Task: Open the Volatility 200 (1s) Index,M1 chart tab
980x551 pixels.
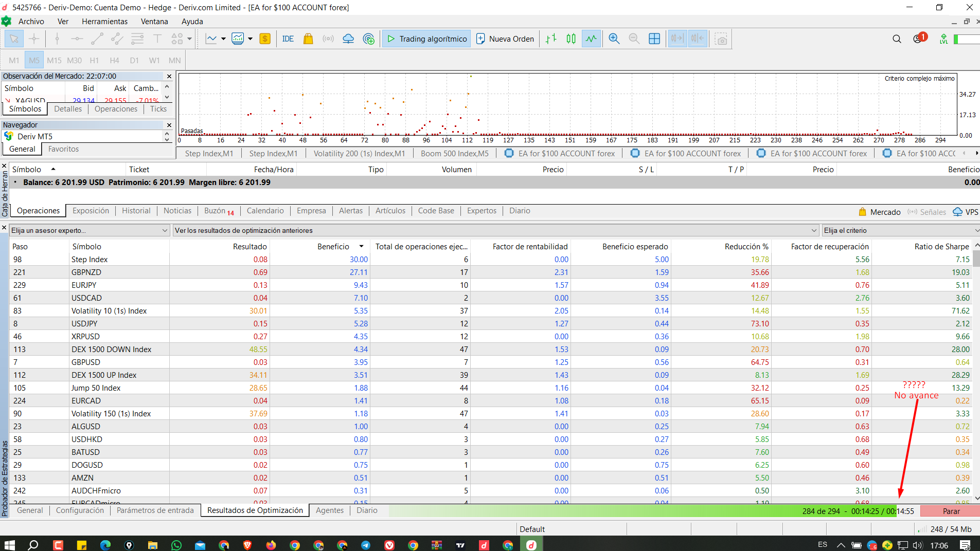Action: click(x=359, y=154)
